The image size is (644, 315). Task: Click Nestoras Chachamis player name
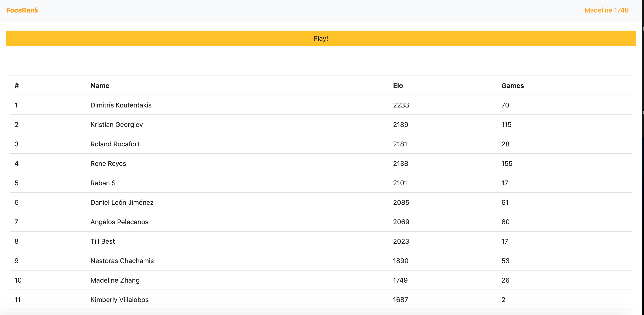pos(122,261)
